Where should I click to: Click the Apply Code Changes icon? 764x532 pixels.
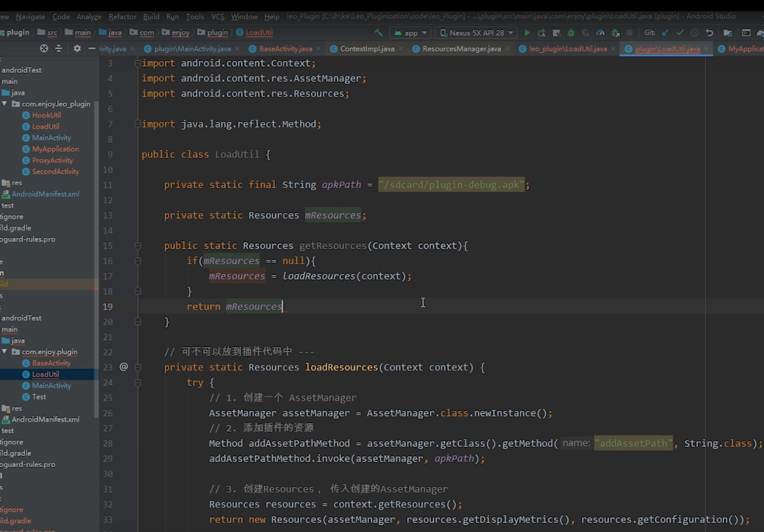tap(556, 33)
